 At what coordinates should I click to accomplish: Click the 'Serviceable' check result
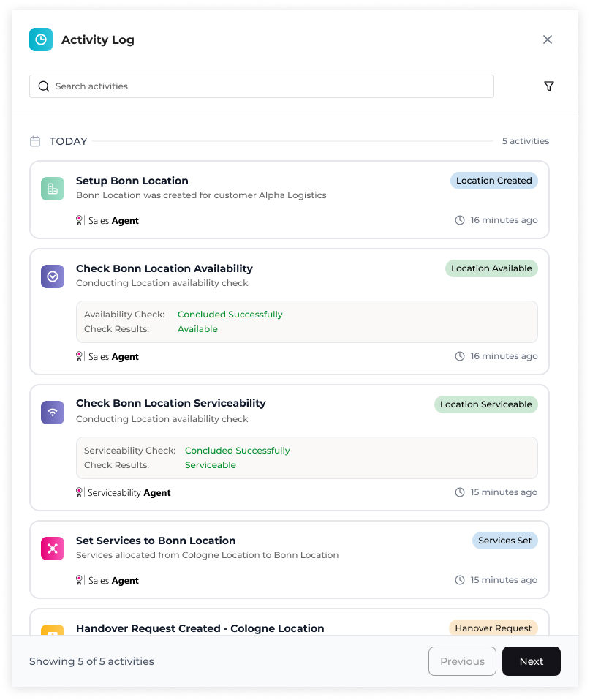[211, 465]
